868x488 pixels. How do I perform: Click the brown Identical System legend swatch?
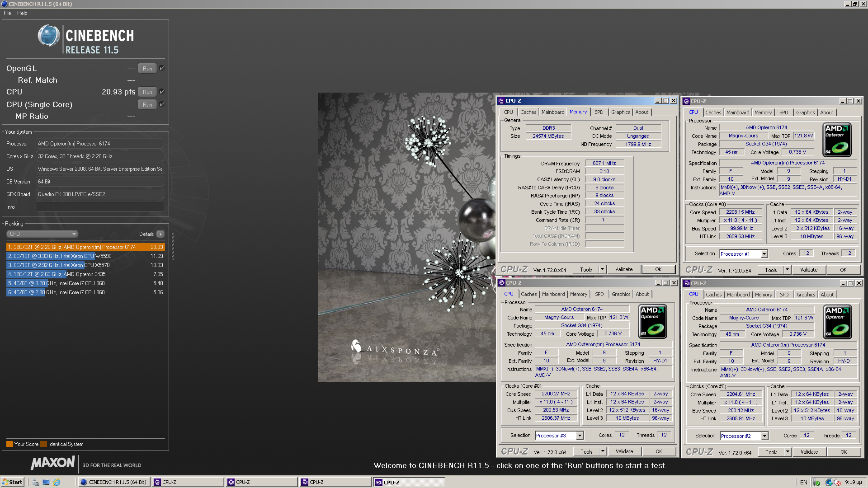[43, 444]
